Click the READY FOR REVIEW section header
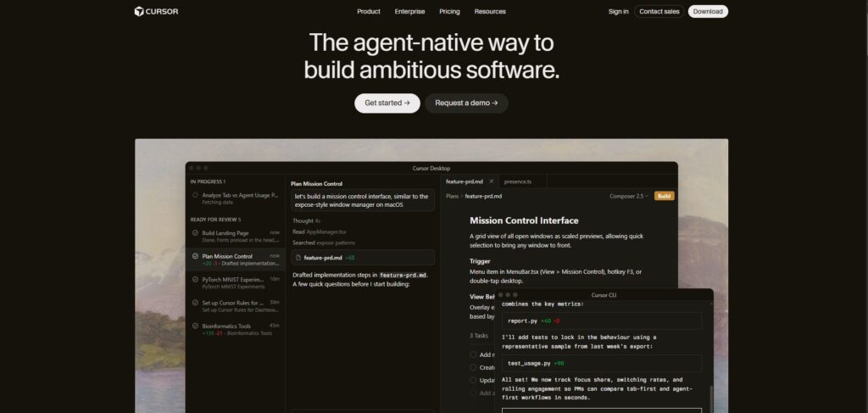 coord(215,220)
